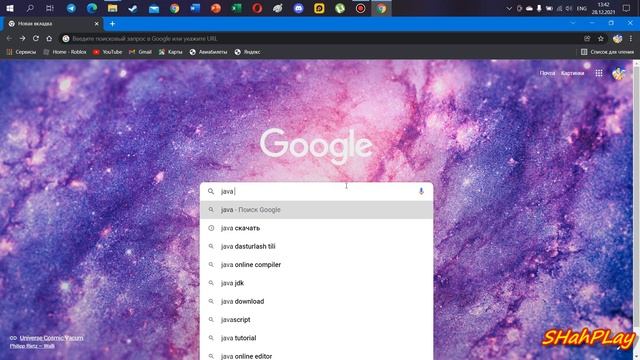Go back in Chrome
The image size is (640, 360).
pos(9,38)
